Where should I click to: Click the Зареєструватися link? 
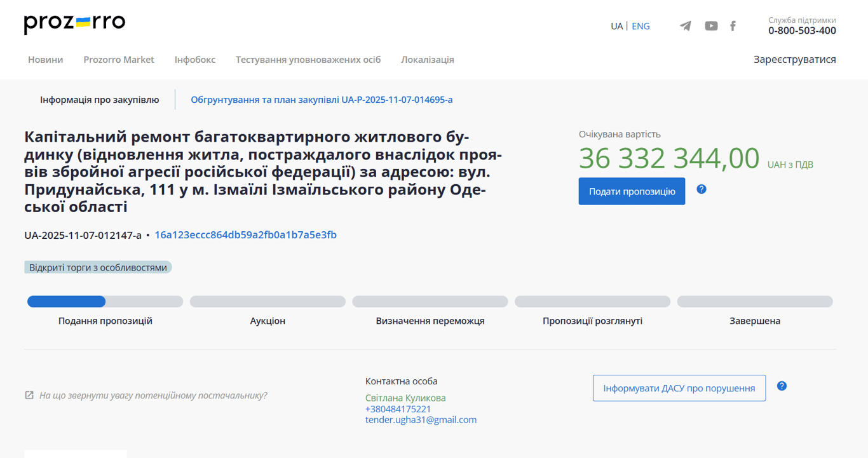(x=794, y=58)
